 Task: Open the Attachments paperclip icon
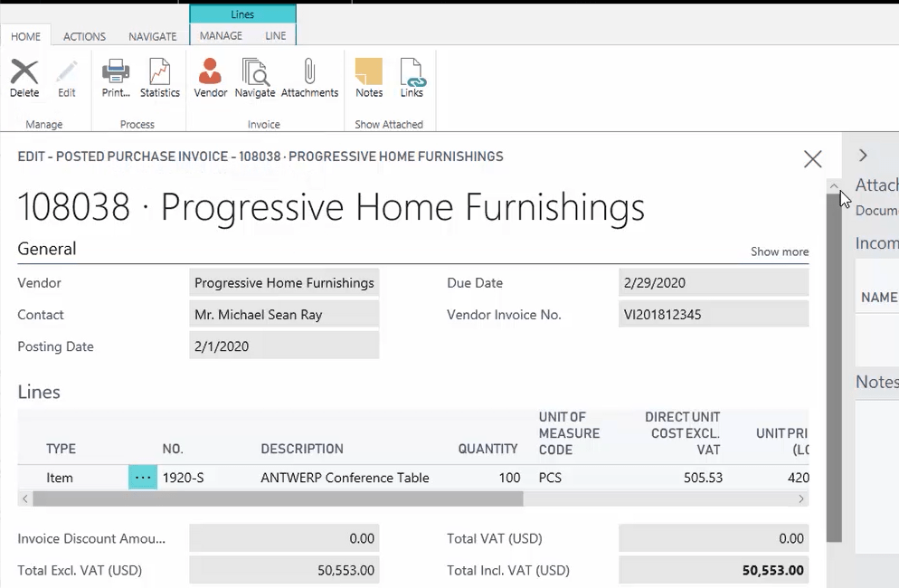(x=309, y=78)
